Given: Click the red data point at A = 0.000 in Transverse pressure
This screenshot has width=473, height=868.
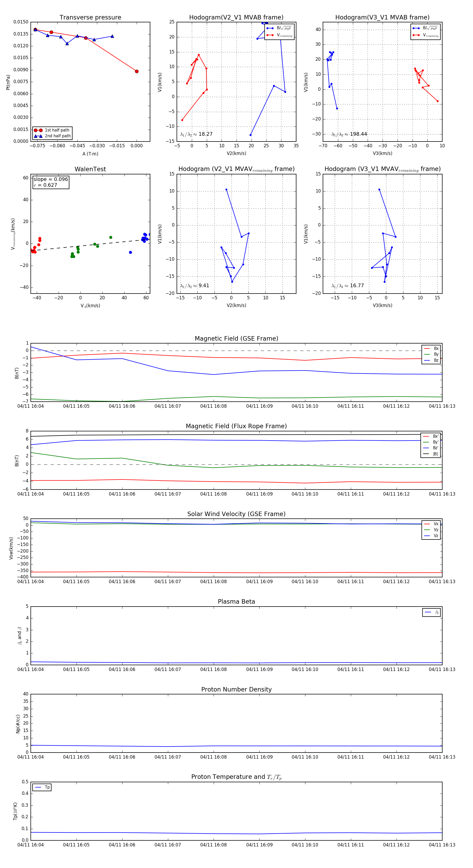Looking at the screenshot, I should pyautogui.click(x=137, y=72).
